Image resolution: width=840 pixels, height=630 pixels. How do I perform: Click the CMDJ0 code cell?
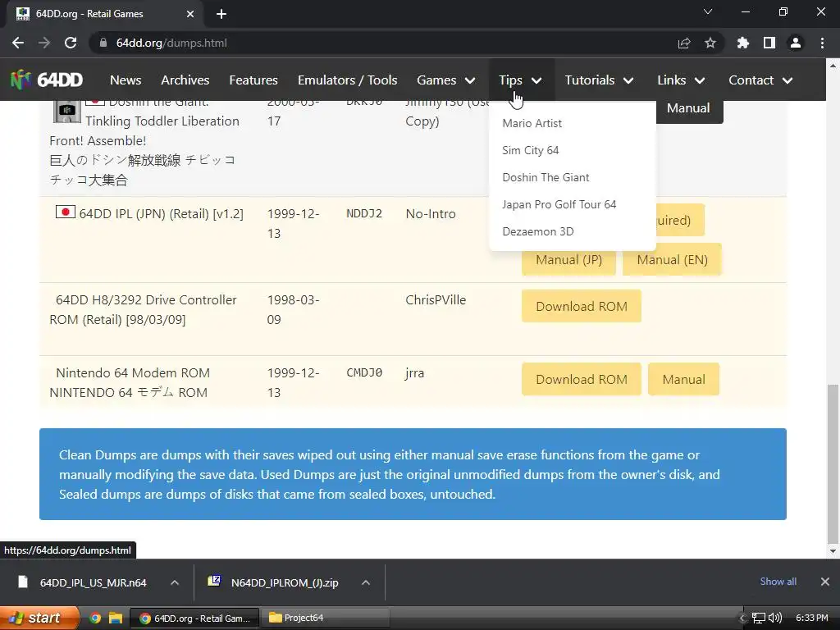(364, 372)
